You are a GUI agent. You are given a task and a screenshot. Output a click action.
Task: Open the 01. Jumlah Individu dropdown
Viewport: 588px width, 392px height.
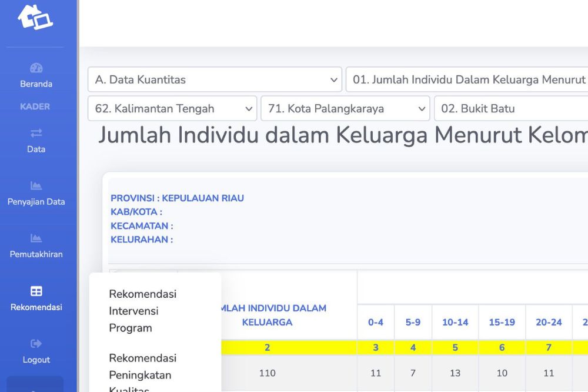(467, 79)
